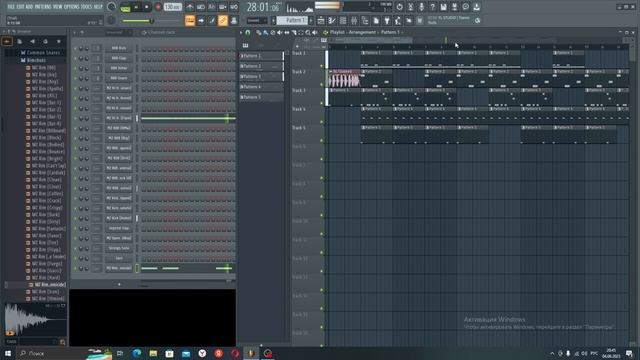Open the PATTERNS menu

click(x=43, y=7)
